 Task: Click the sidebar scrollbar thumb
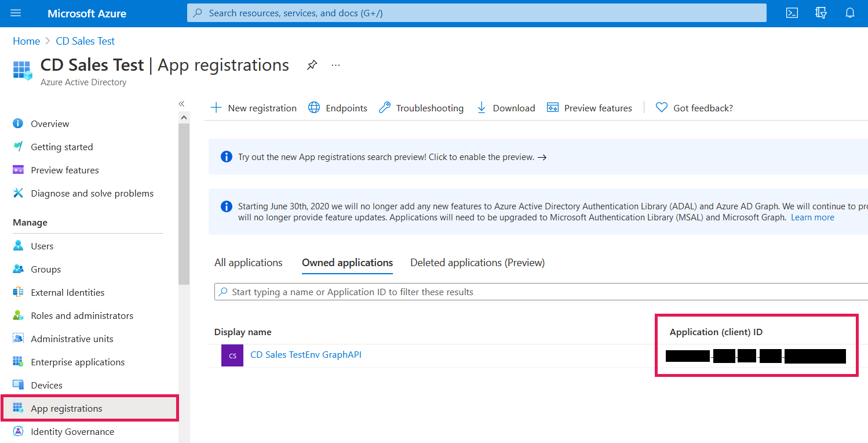184,203
